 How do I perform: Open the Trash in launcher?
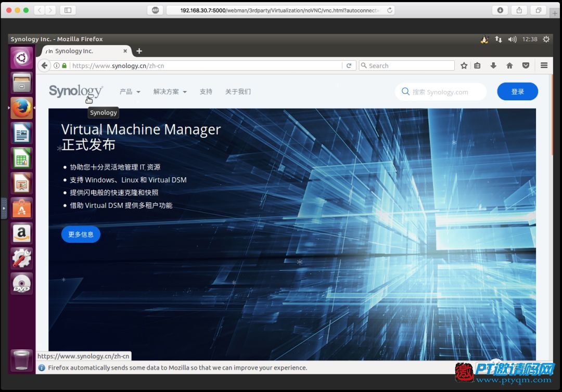pyautogui.click(x=21, y=360)
